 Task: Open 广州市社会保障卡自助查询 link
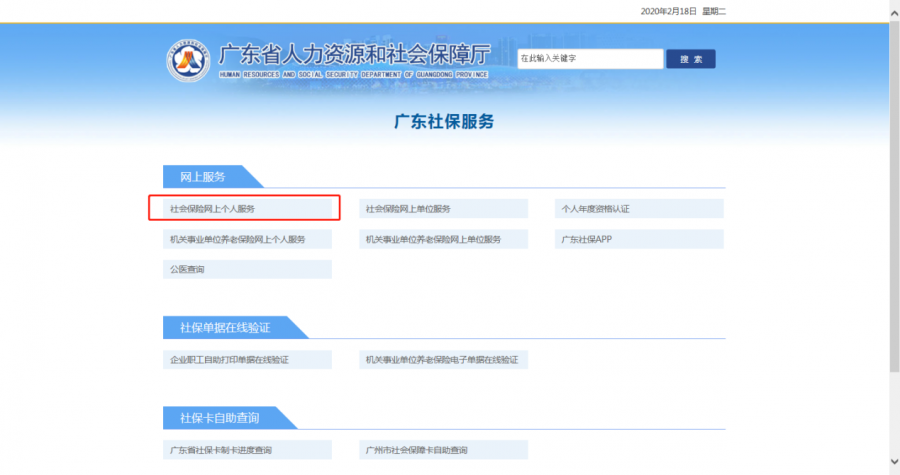[x=443, y=450]
